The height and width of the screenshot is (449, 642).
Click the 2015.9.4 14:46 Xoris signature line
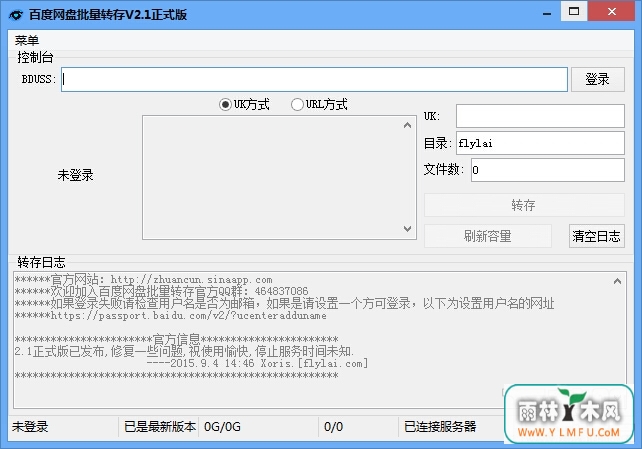pyautogui.click(x=257, y=363)
